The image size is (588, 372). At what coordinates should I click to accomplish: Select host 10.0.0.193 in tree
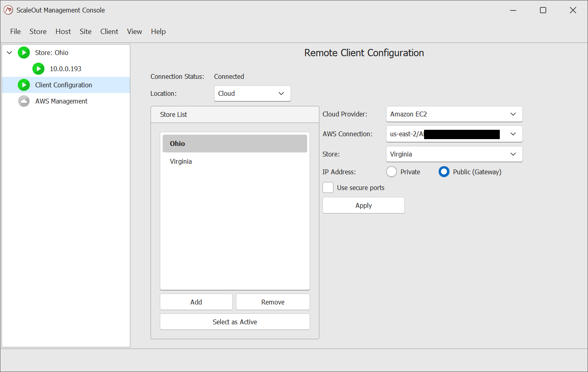[66, 69]
